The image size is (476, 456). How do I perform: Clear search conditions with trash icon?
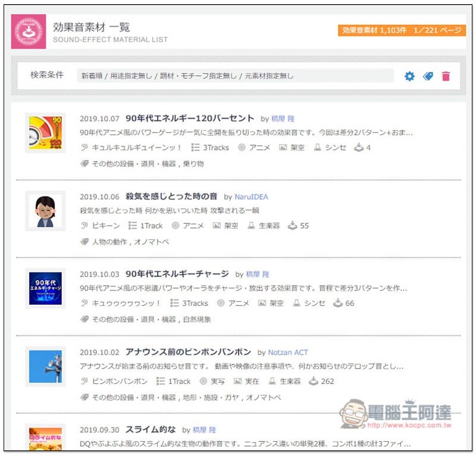[x=446, y=76]
